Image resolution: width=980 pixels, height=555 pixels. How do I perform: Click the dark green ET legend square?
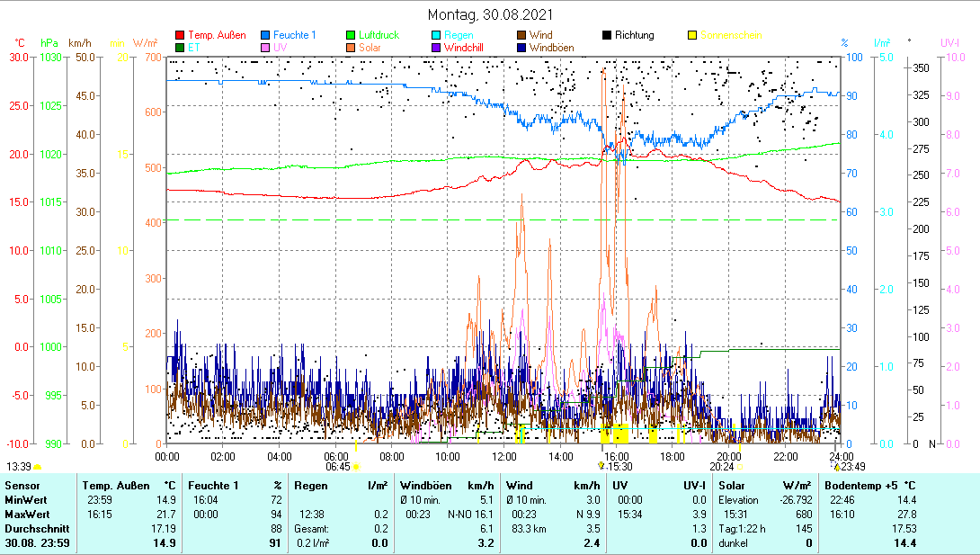pyautogui.click(x=180, y=48)
